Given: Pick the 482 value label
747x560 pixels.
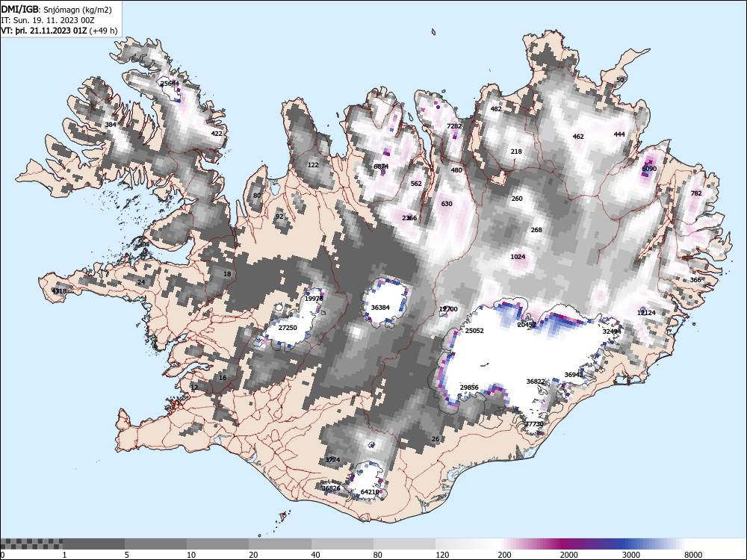Looking at the screenshot, I should tap(496, 108).
